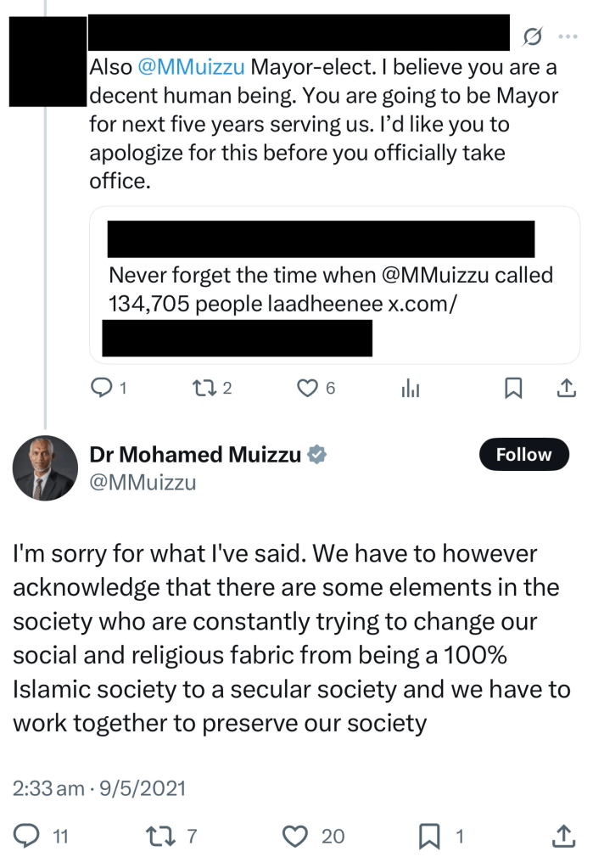Image resolution: width=593 pixels, height=868 pixels.
Task: Share Muizzu's apology tweet
Action: (563, 837)
